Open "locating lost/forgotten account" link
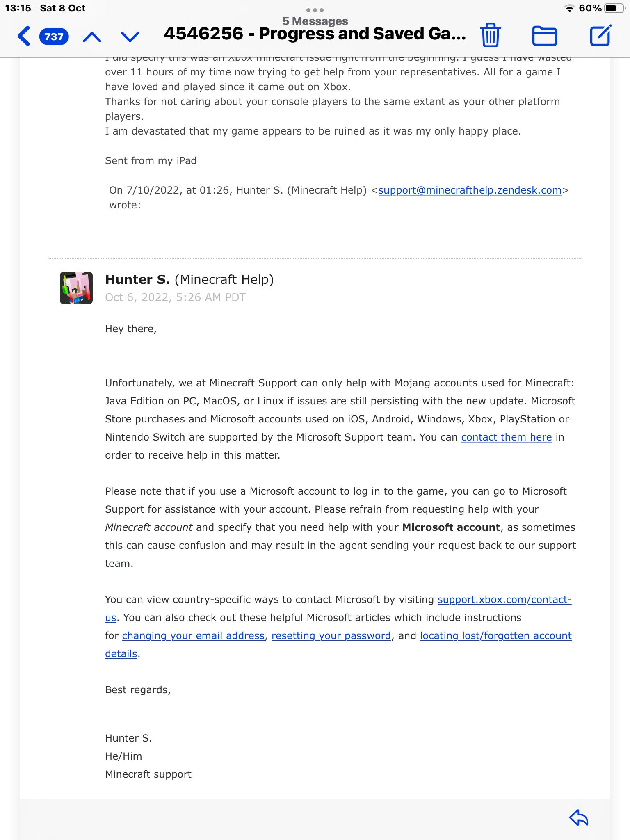Image resolution: width=630 pixels, height=840 pixels. pos(495,636)
